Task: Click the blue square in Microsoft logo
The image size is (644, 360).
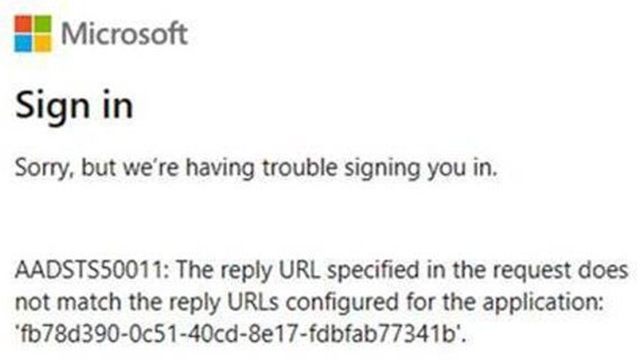Action: point(22,44)
